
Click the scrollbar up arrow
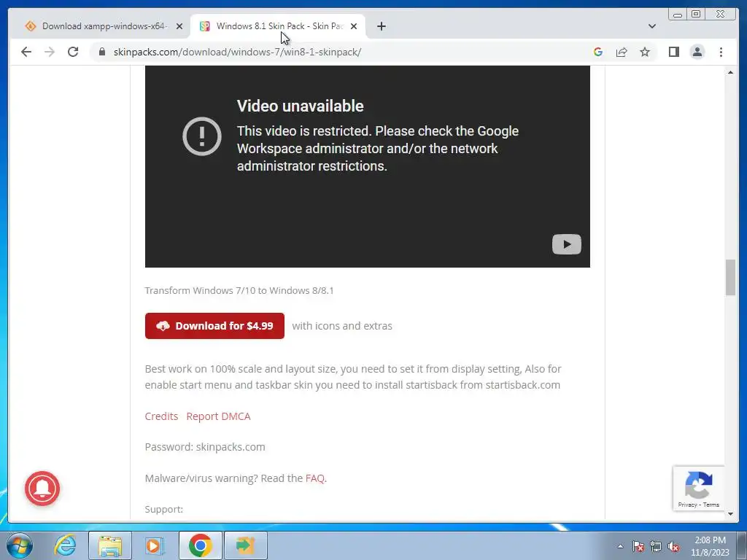click(730, 72)
